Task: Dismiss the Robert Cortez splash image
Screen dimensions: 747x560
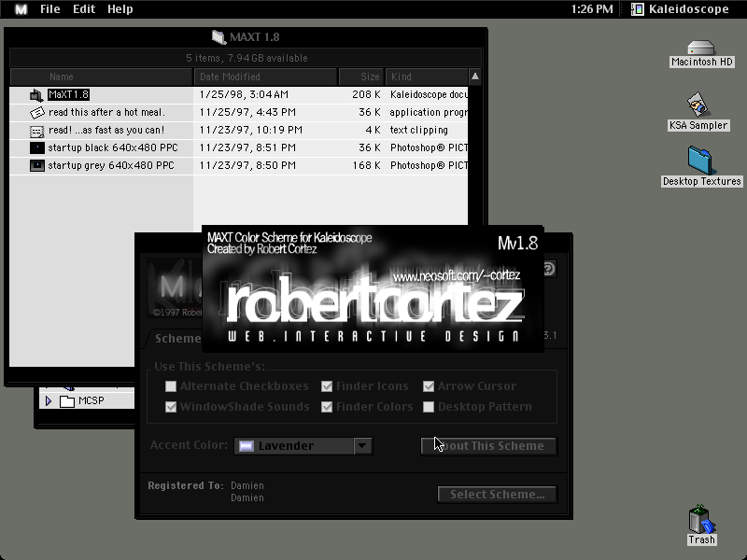Action: click(373, 288)
